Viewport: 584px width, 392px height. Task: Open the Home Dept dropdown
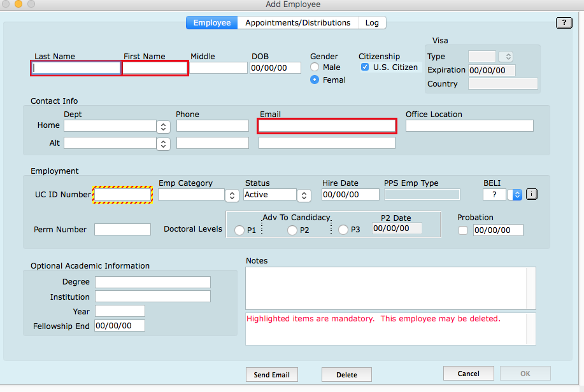164,126
